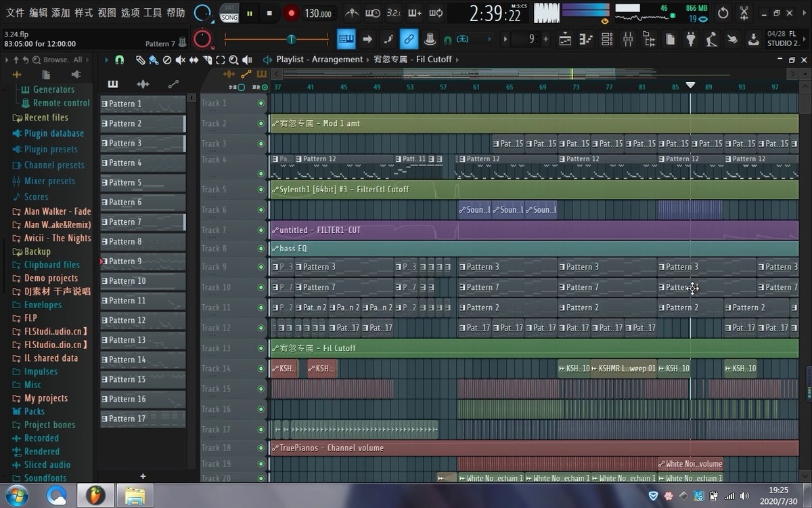Image resolution: width=812 pixels, height=508 pixels.
Task: Select the Slice tool in the playlist toolbar
Action: coord(208,59)
